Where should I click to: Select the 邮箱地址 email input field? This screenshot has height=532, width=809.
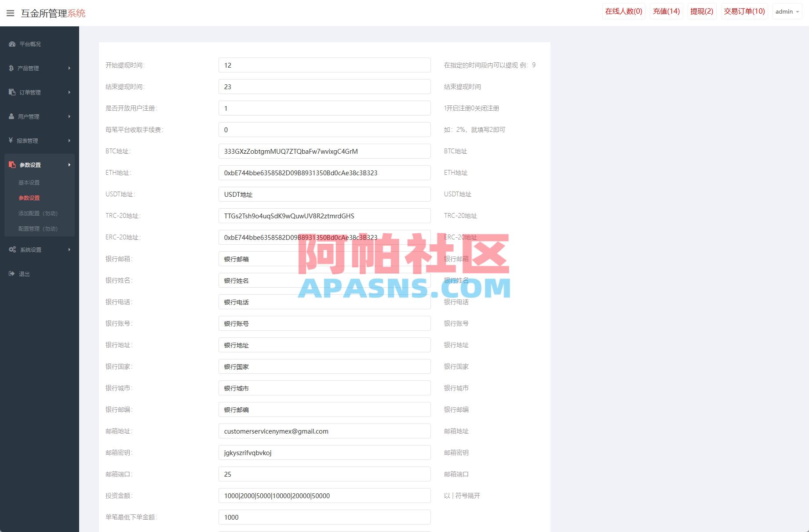click(x=324, y=431)
